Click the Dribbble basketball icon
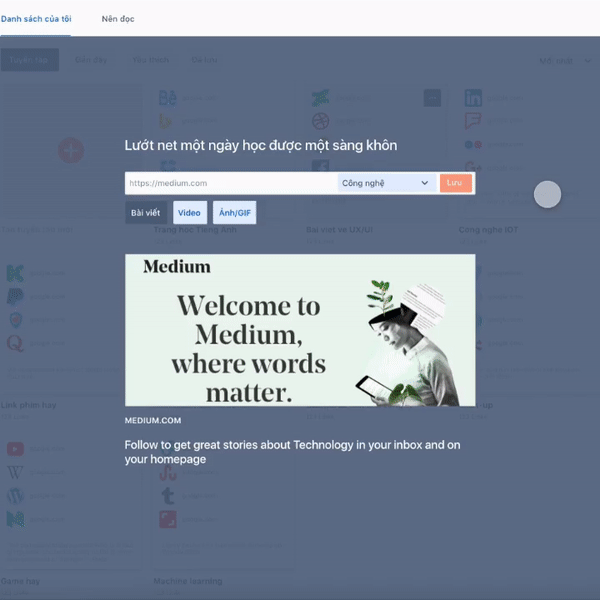Screen dimensions: 600x600 click(x=320, y=121)
